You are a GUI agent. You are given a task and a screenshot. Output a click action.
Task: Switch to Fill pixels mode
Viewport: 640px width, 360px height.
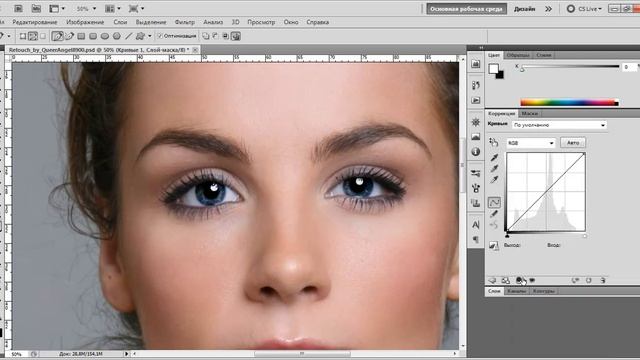(43, 36)
